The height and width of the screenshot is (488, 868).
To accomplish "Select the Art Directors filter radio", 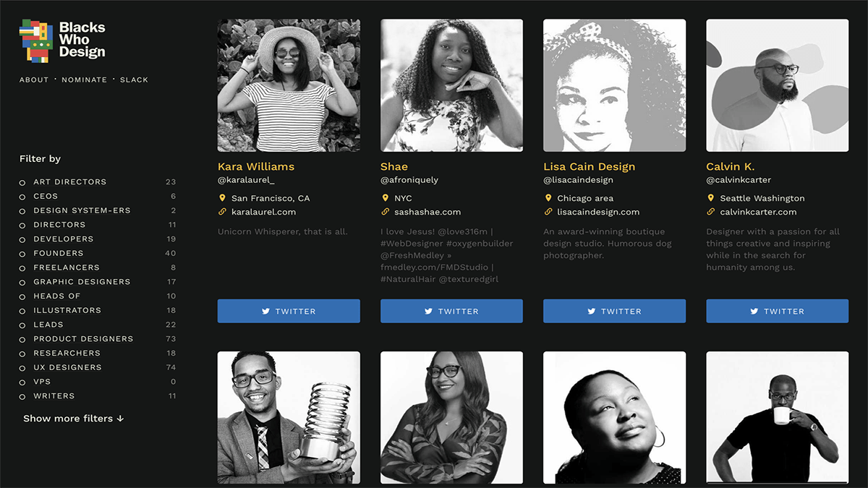I will click(22, 182).
